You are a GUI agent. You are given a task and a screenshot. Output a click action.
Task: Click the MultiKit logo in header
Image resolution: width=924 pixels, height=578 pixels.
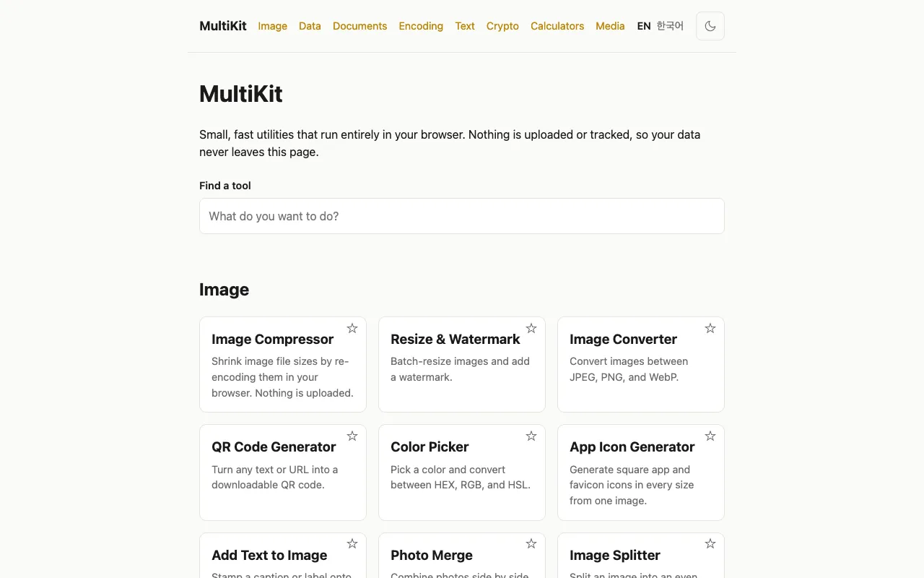223,26
